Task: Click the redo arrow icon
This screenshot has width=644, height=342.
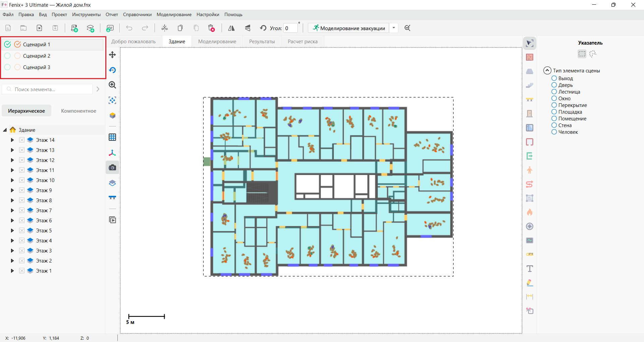Action: coord(145,28)
